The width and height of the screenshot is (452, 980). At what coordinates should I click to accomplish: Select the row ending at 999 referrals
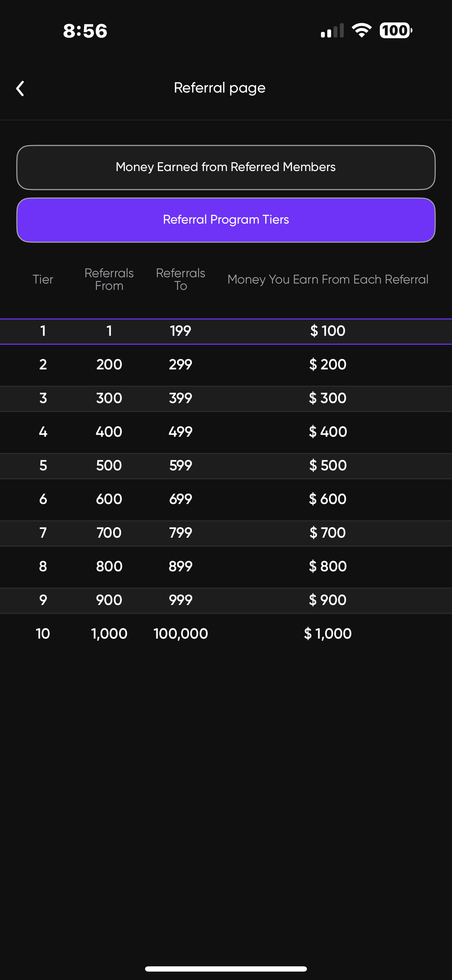(226, 600)
